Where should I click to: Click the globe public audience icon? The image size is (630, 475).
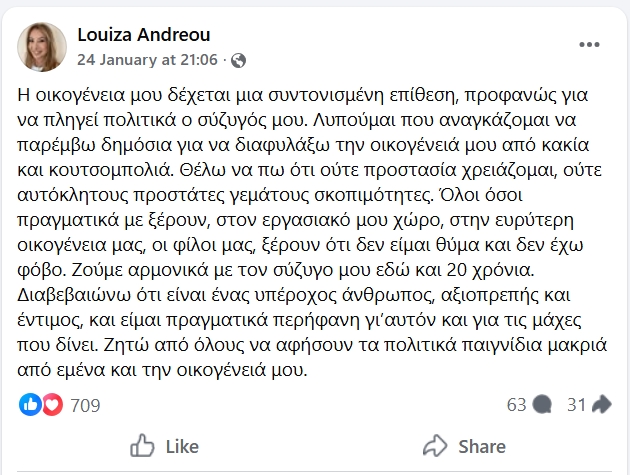click(x=238, y=60)
